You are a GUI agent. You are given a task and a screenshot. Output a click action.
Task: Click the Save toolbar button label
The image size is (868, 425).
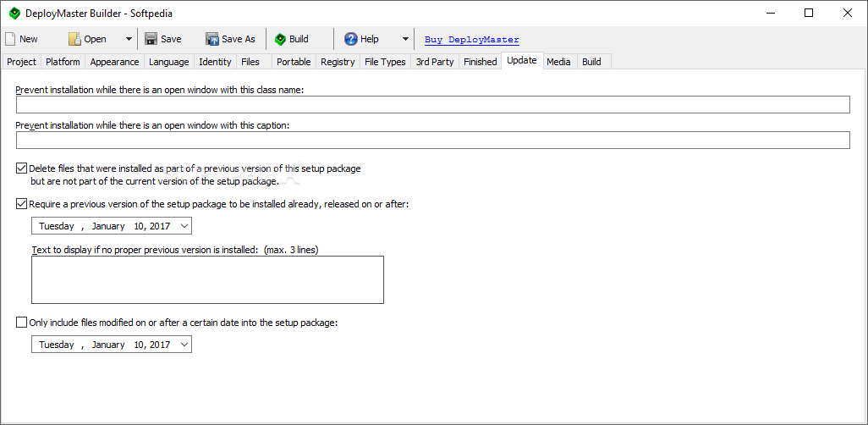(171, 39)
